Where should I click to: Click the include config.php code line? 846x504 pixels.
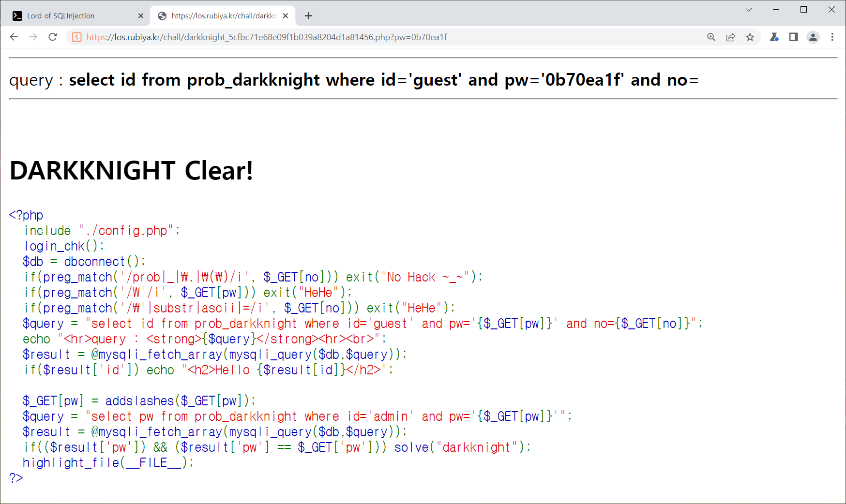click(102, 231)
